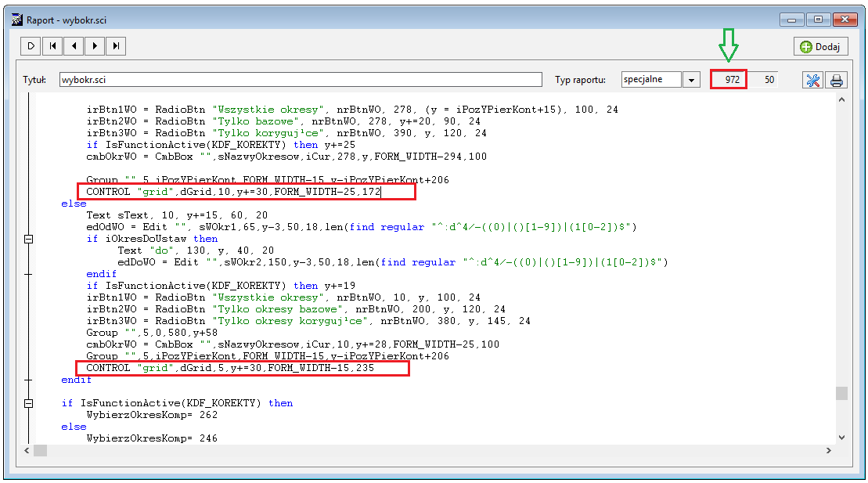Screen dimensions: 868x483
Task: Click the field showing 50
Action: click(x=764, y=80)
